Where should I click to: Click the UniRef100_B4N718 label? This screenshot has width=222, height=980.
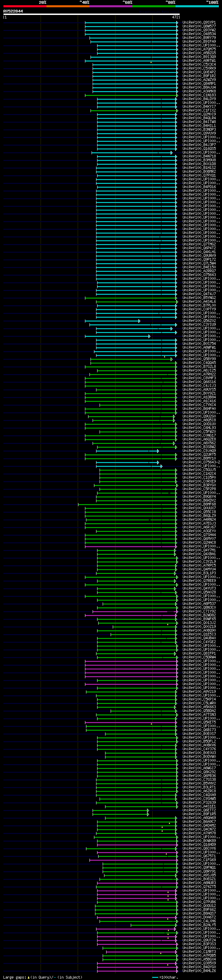point(199,156)
